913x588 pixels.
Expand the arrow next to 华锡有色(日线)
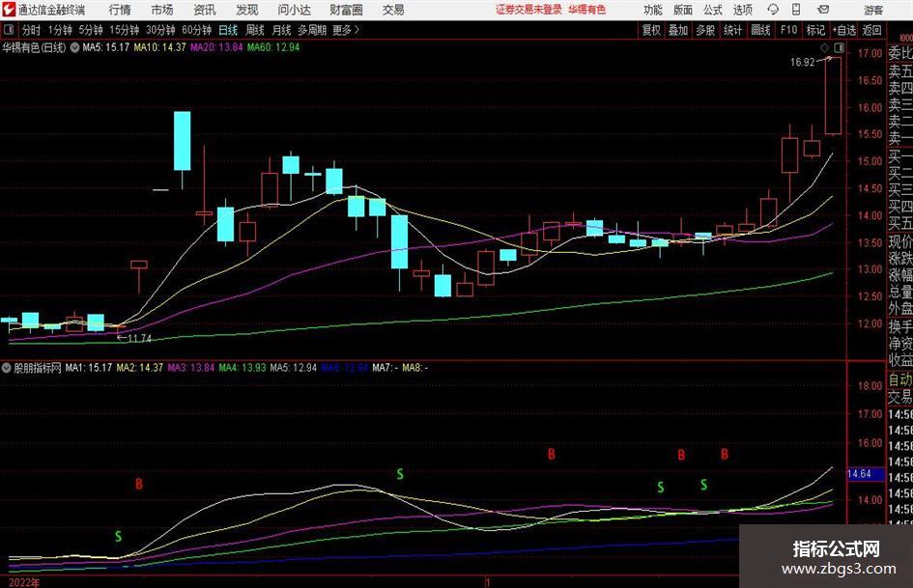click(74, 47)
